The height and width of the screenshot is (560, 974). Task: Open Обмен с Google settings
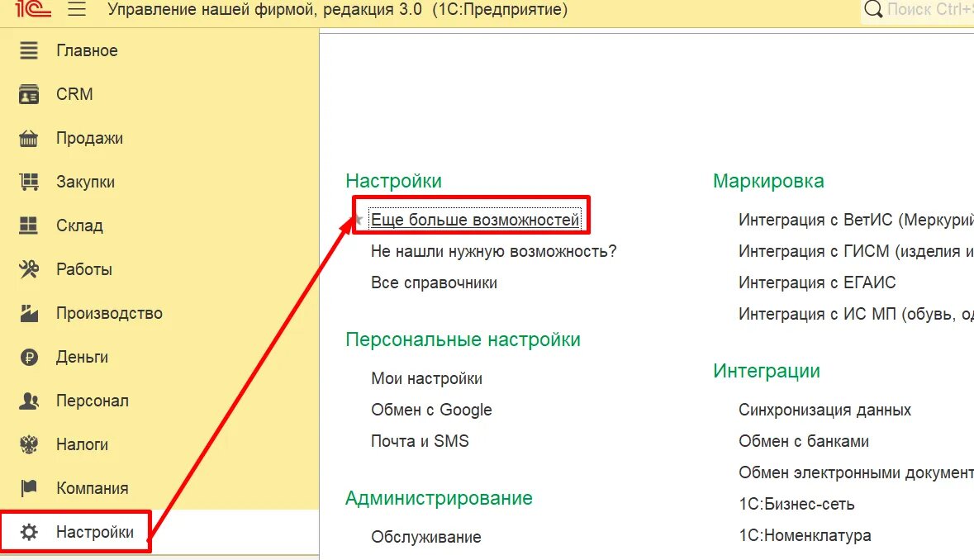click(x=431, y=410)
